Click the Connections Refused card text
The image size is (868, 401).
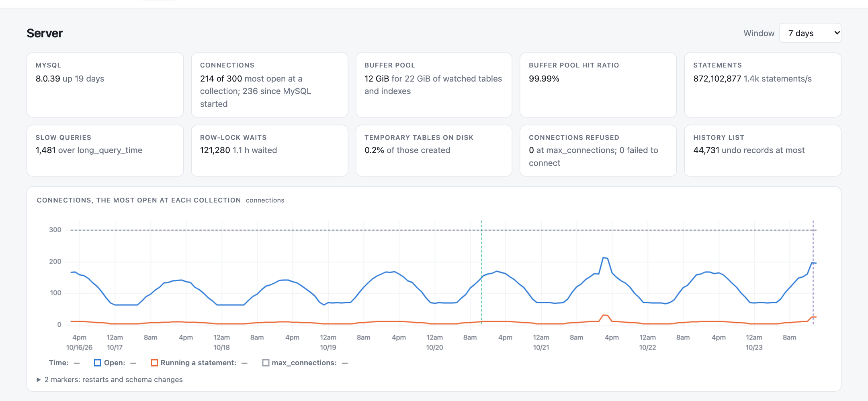(594, 156)
